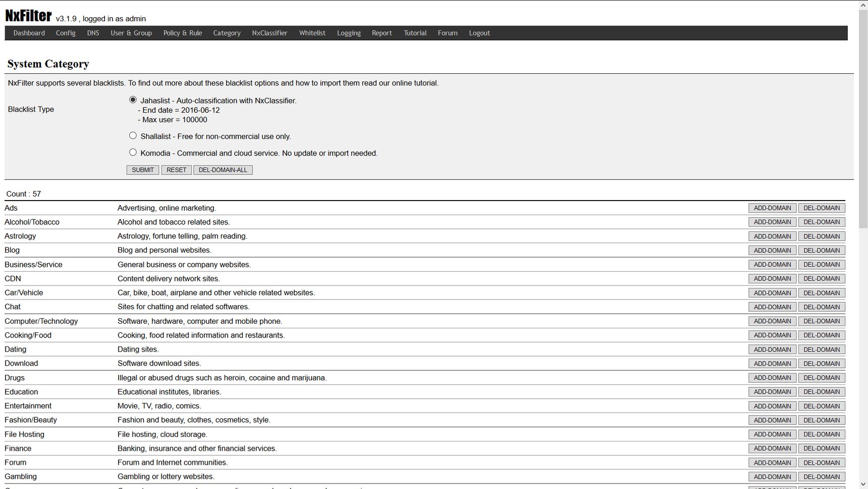Delete domain from the CDN category

pyautogui.click(x=822, y=279)
